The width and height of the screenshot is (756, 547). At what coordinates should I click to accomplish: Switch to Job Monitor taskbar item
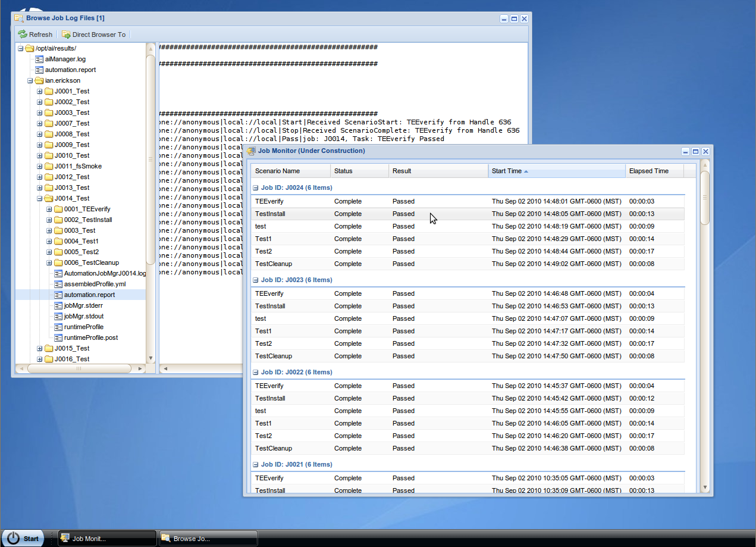point(107,539)
